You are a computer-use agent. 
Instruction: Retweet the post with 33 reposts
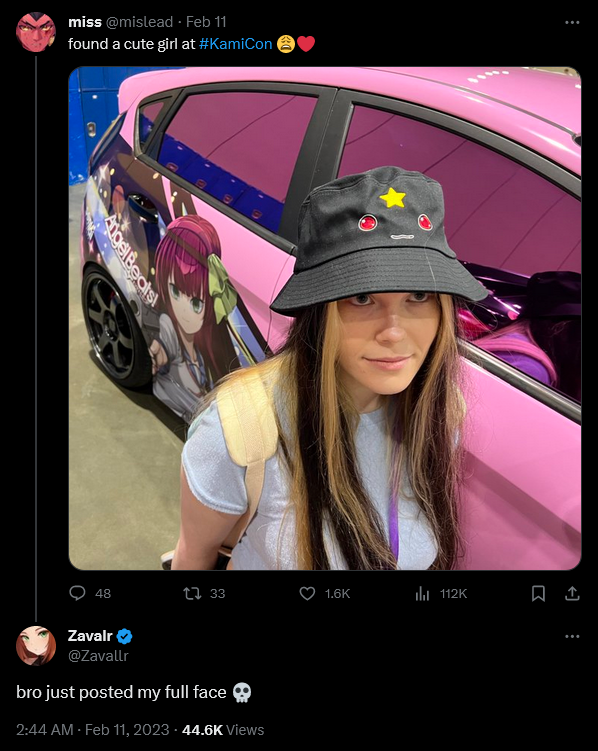pos(192,593)
